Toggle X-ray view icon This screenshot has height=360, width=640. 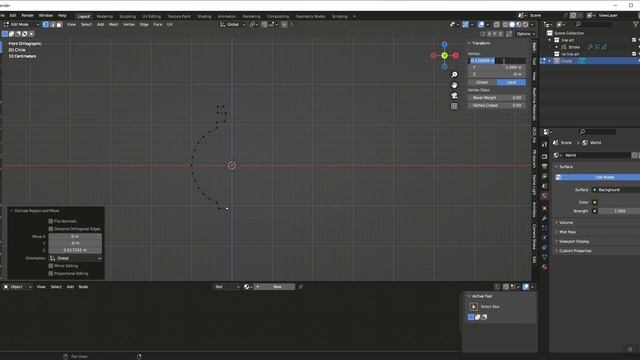point(497,24)
